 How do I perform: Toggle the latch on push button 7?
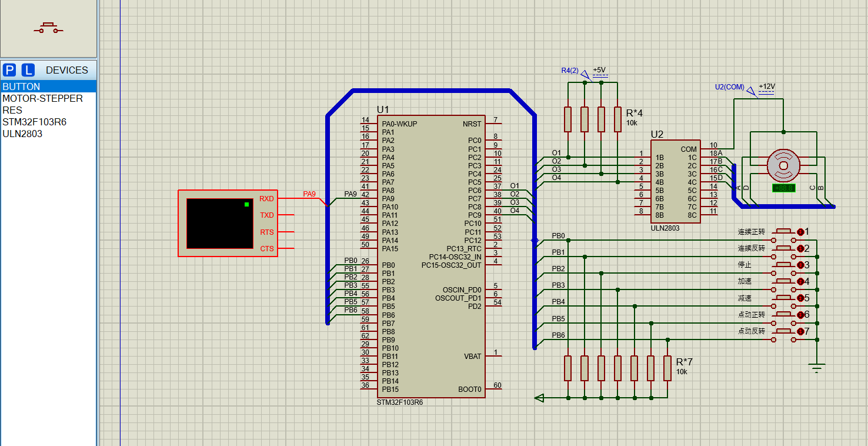coord(800,332)
